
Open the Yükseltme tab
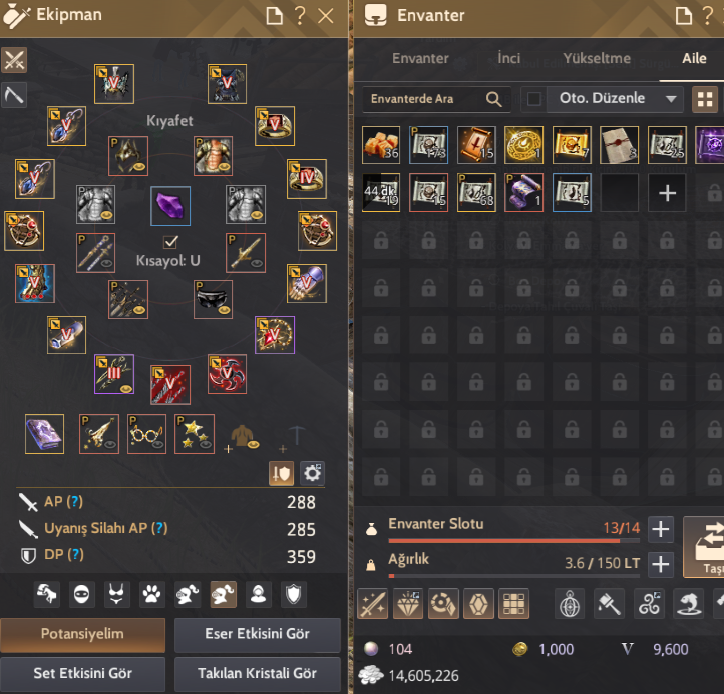597,58
